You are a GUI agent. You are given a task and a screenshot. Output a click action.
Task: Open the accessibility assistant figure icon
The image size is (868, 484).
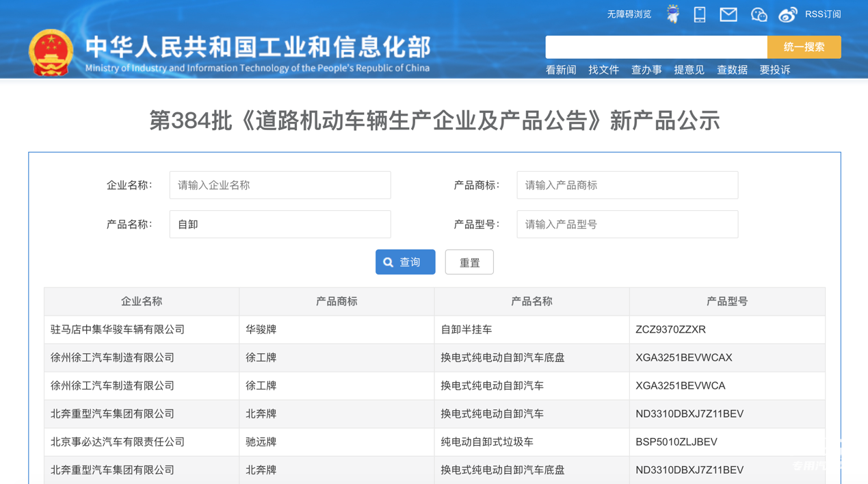[x=673, y=14]
